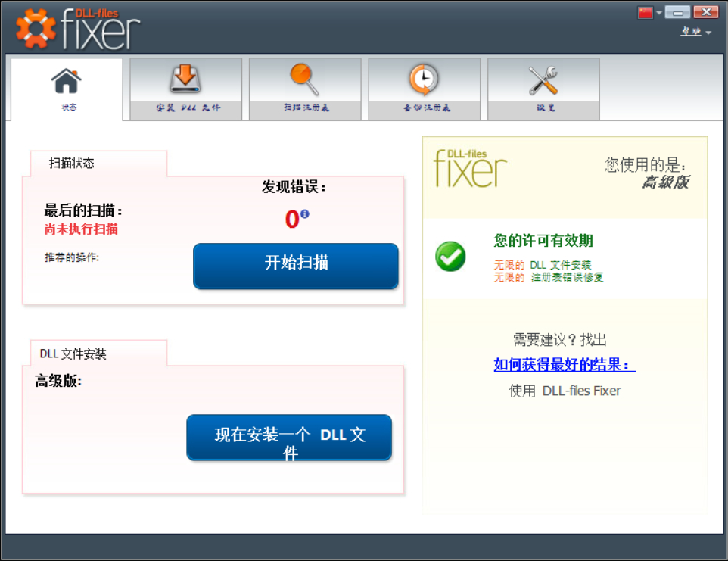The image size is (728, 561).
Task: Click the home status icon
Action: pyautogui.click(x=67, y=81)
